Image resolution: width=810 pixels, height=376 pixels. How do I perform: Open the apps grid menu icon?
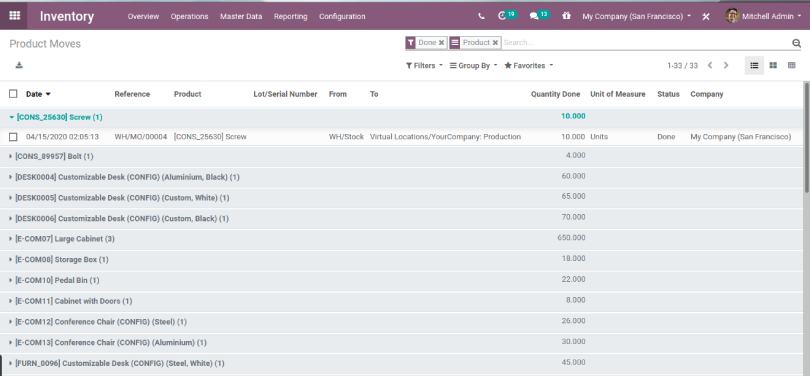[x=14, y=15]
